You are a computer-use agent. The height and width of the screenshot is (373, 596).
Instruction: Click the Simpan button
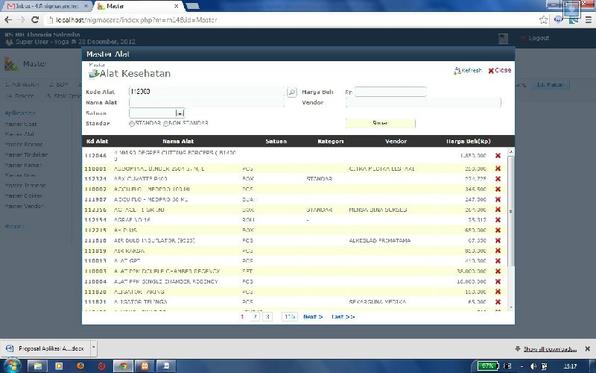pos(380,123)
